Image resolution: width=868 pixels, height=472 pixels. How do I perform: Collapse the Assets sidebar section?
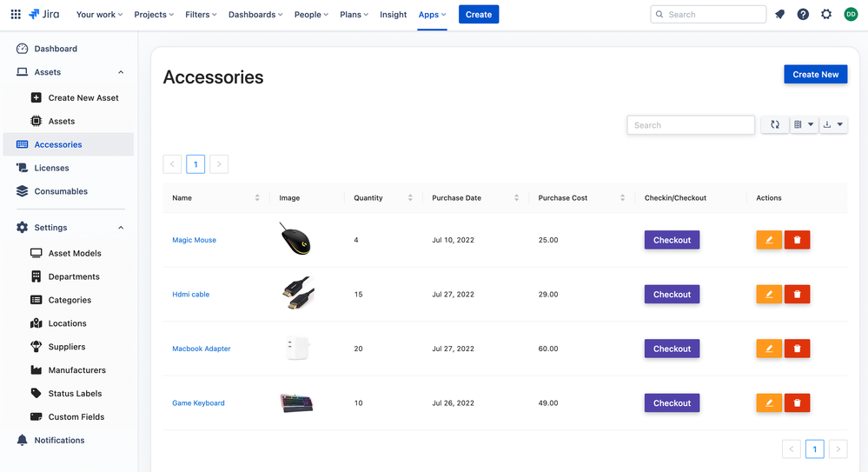click(x=121, y=72)
